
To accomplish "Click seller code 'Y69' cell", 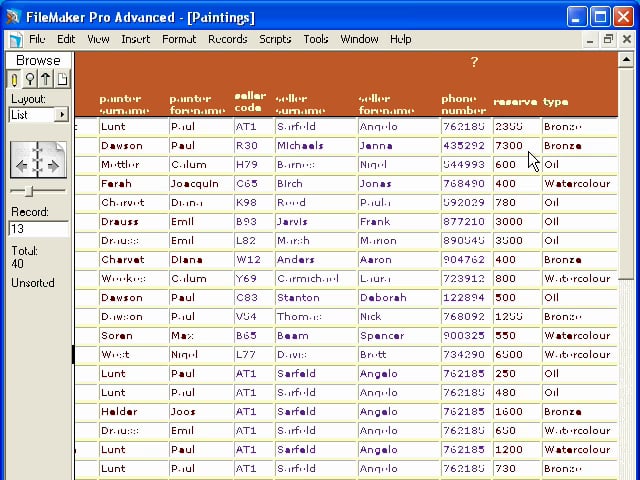I will click(254, 278).
